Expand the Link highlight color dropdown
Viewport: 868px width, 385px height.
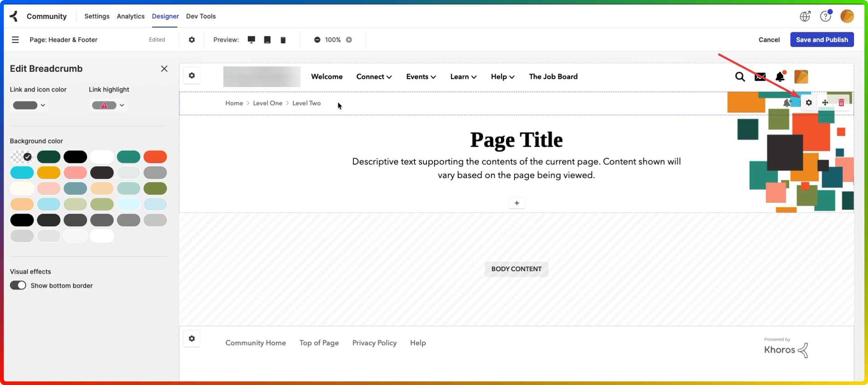click(x=108, y=105)
